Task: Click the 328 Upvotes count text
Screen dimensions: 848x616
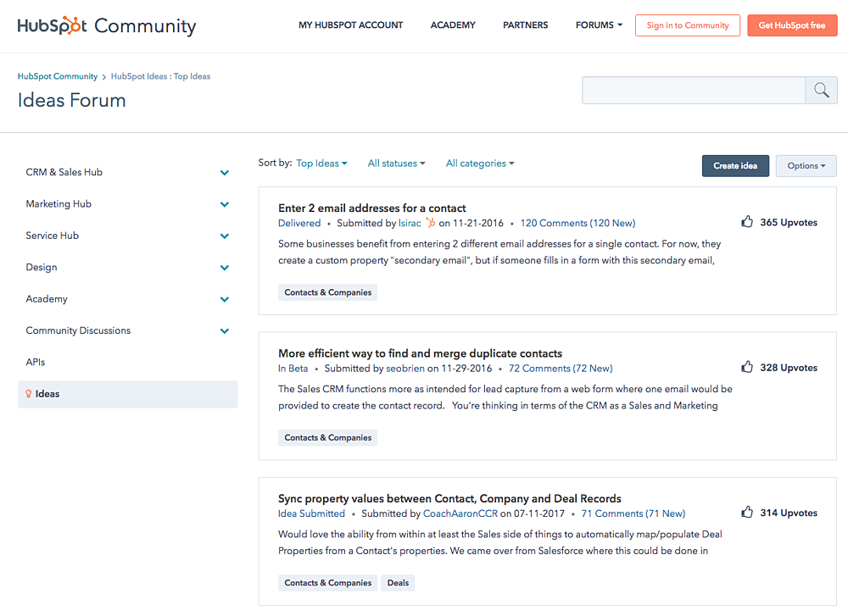Action: click(789, 368)
